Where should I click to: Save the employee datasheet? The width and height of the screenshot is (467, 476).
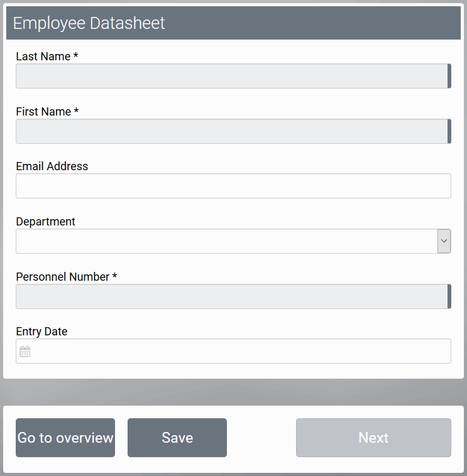click(177, 438)
